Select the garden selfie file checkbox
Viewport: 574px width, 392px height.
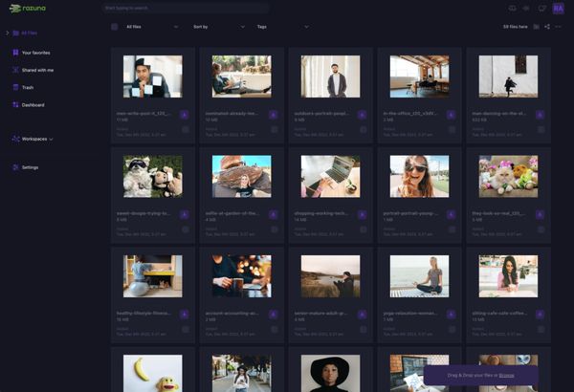coord(275,229)
